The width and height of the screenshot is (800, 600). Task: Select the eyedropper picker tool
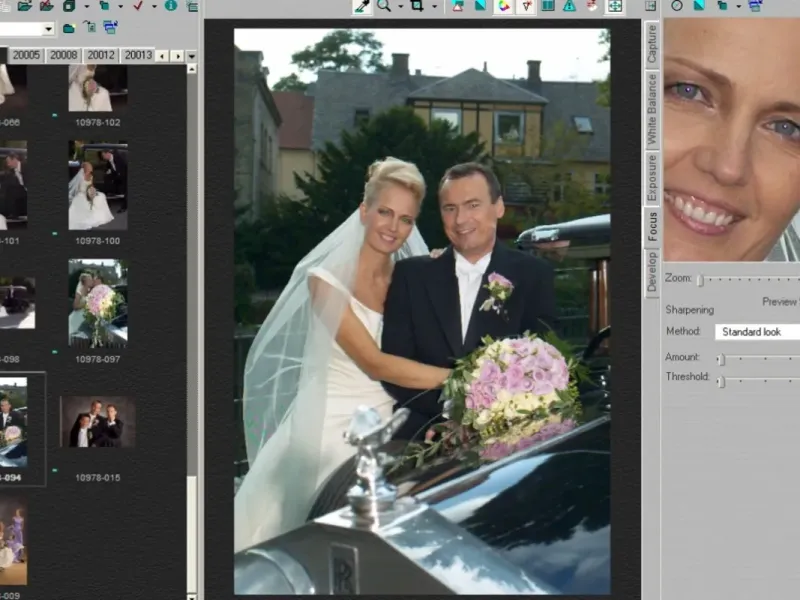pos(362,6)
